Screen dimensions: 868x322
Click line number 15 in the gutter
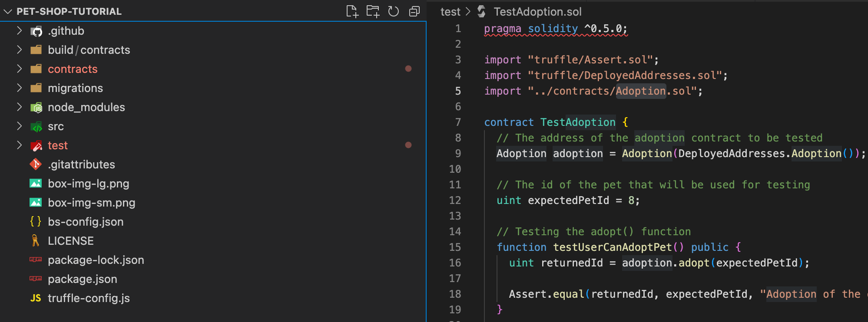(x=455, y=247)
